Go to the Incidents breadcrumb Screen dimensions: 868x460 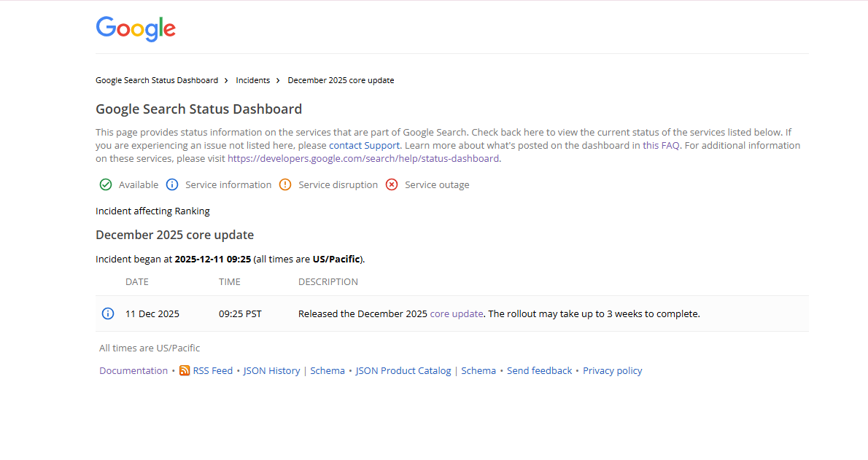click(253, 80)
